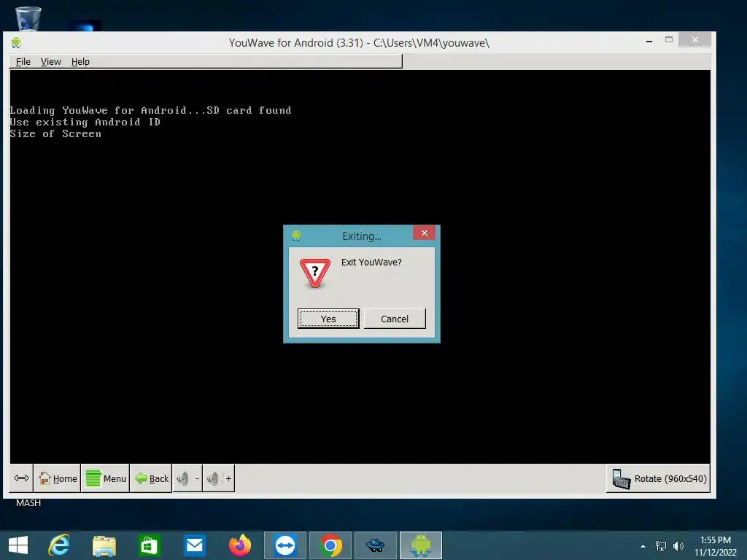Click the double-arrow resize toolbar button
This screenshot has width=747, height=560.
coord(21,478)
